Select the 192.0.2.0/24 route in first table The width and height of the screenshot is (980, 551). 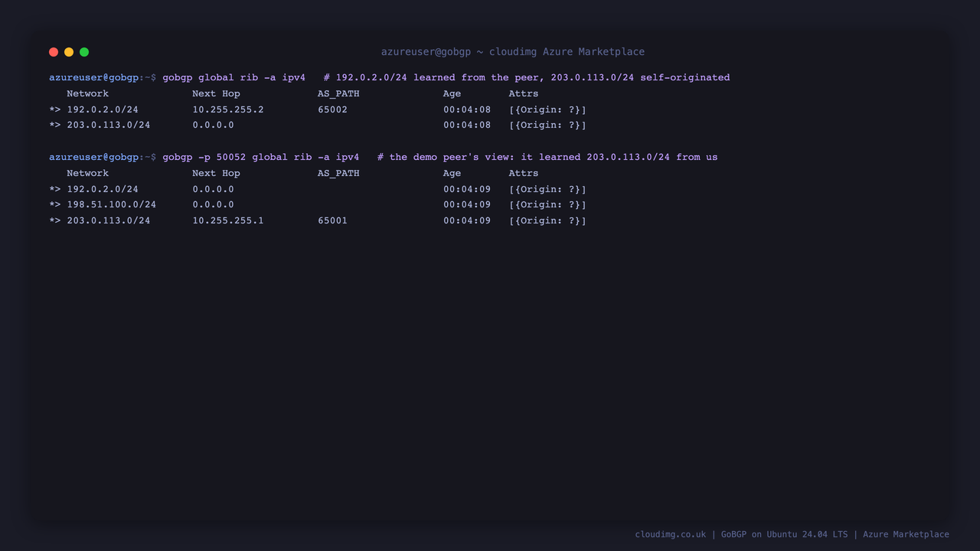103,109
